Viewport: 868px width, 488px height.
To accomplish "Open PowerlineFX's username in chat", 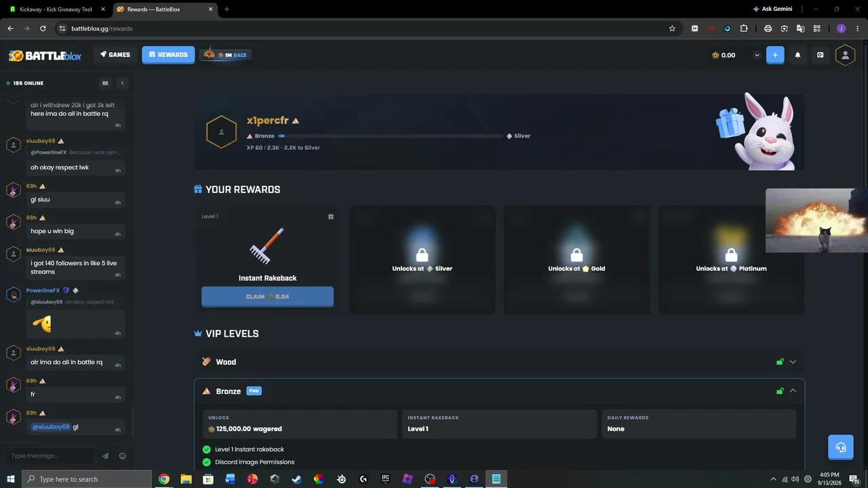I will 43,290.
